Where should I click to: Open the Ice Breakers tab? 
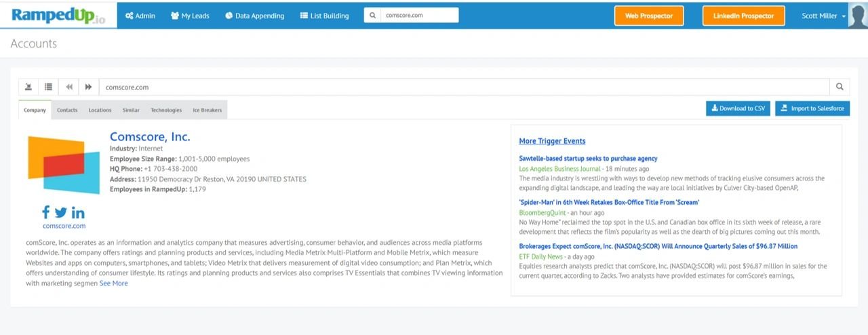(x=207, y=110)
